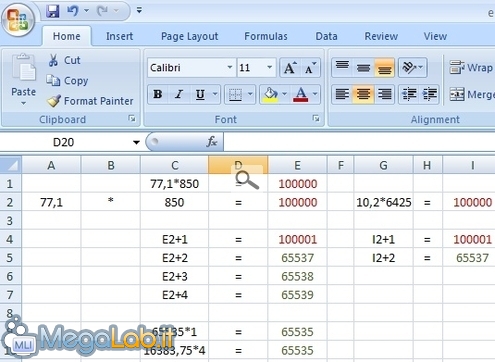
Task: Open font color palette arrow
Action: coord(315,94)
